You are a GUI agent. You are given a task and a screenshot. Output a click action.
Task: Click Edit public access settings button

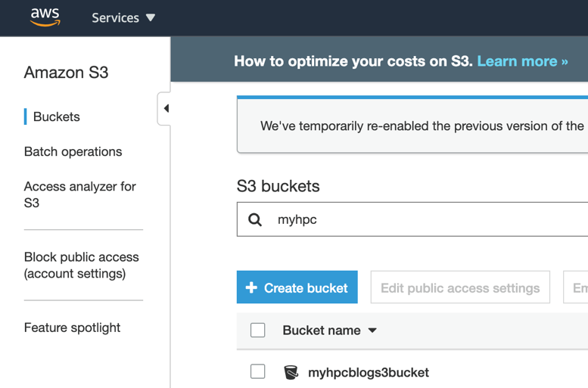[x=460, y=288]
